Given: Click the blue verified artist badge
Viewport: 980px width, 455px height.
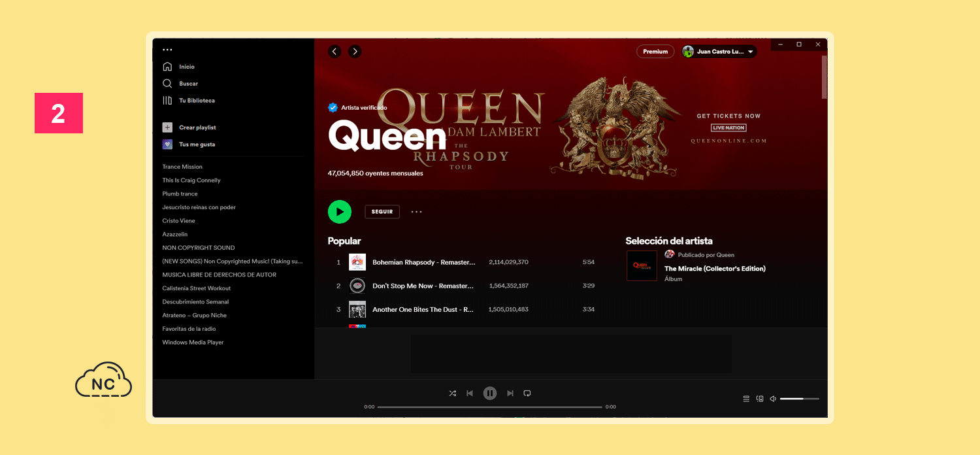Looking at the screenshot, I should 333,107.
